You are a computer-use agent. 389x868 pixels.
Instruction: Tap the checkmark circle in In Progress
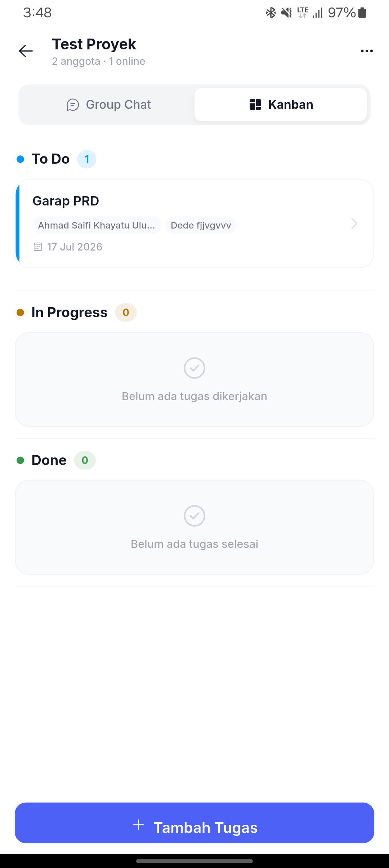[194, 368]
